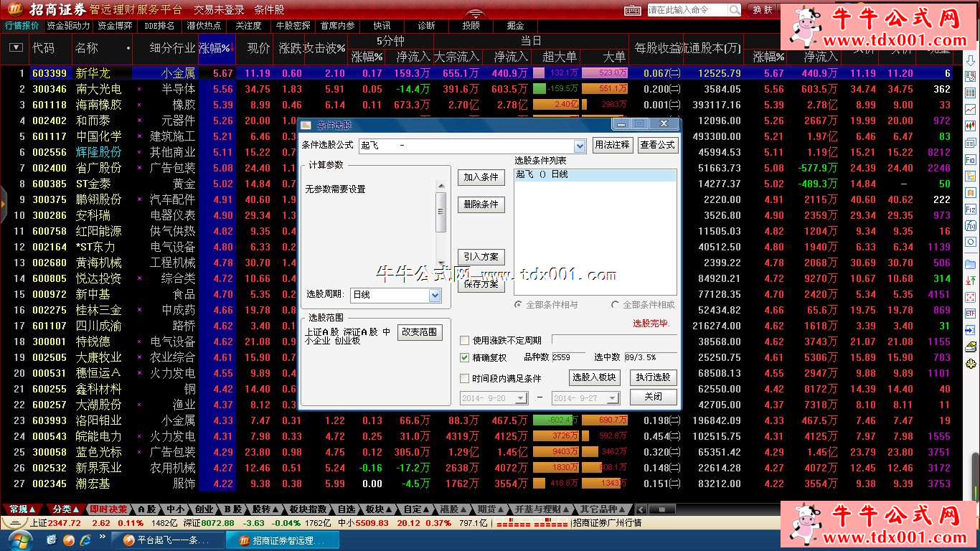The width and height of the screenshot is (980, 551).
Task: Click the magnifier icon beside the command box
Action: (735, 10)
